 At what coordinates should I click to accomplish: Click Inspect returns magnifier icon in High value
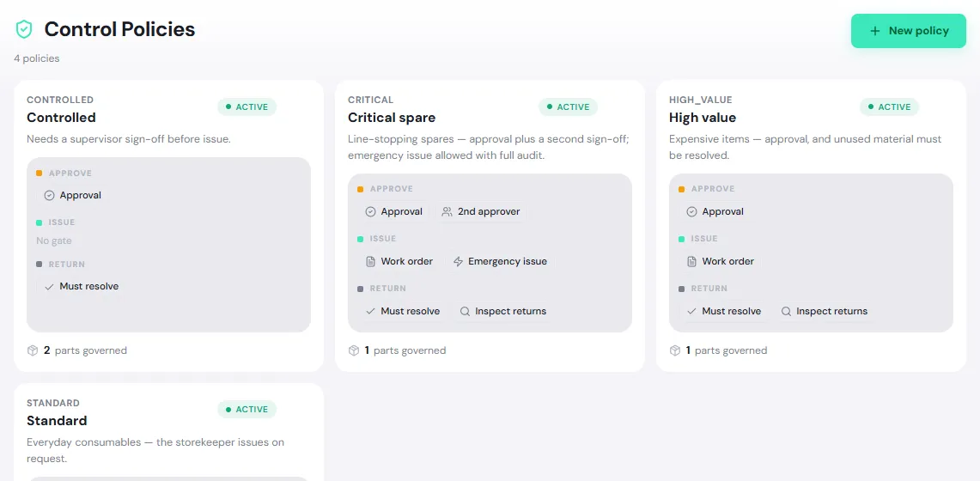click(786, 311)
